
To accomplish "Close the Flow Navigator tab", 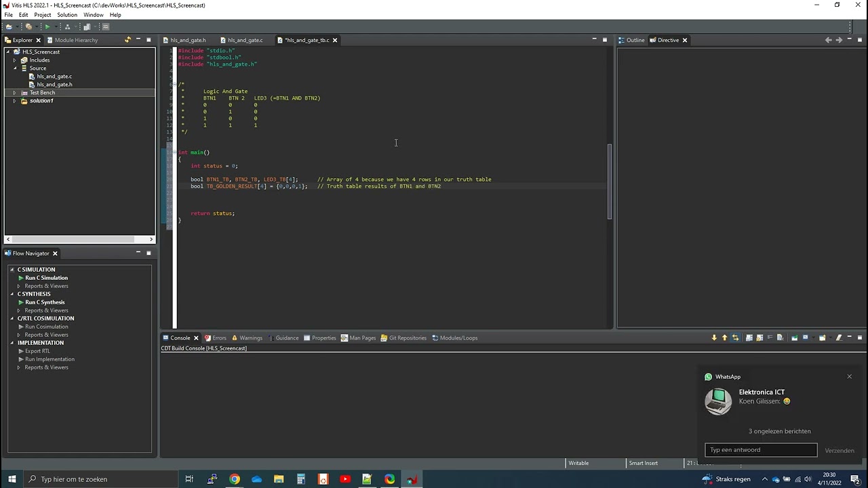I will pyautogui.click(x=55, y=253).
